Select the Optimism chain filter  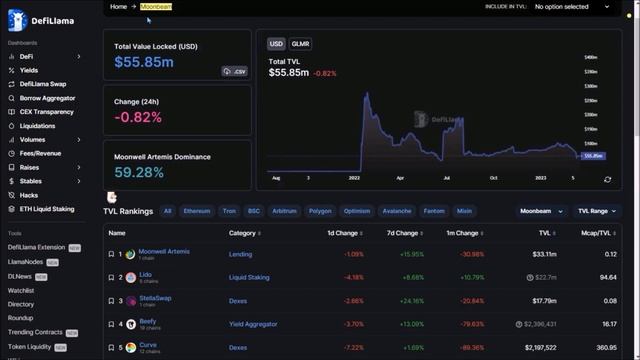(357, 211)
